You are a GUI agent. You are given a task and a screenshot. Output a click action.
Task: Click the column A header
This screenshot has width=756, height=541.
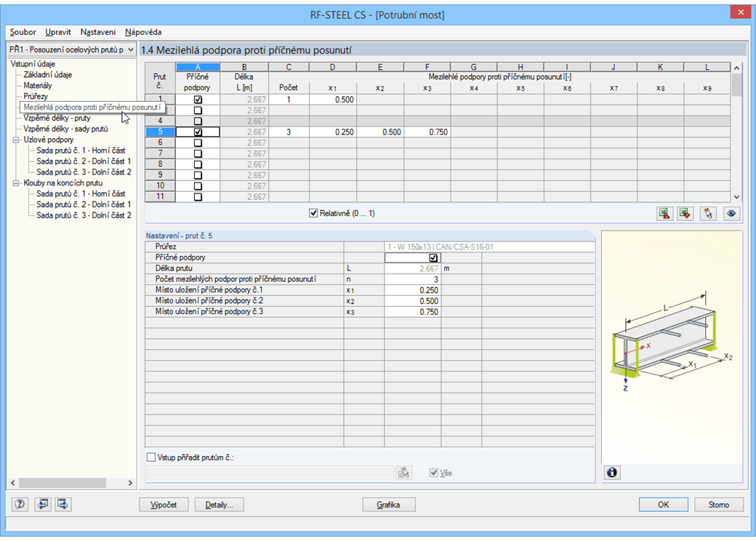pos(198,67)
